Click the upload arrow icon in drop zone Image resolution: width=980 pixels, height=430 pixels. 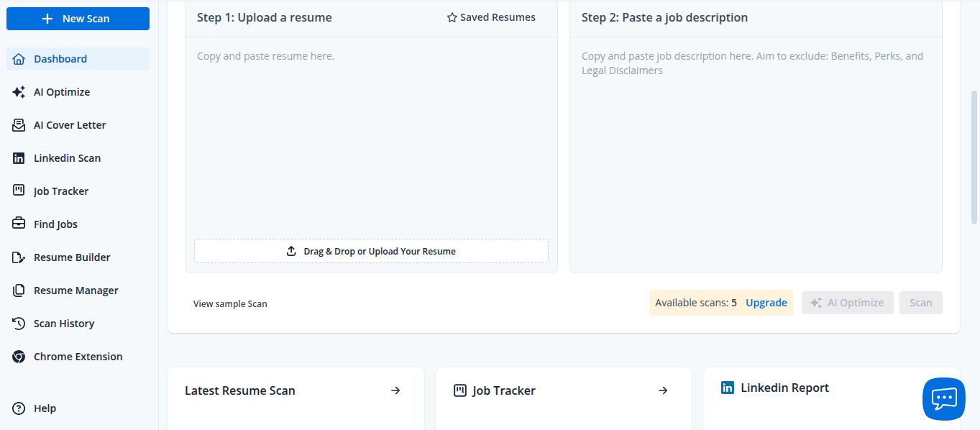[291, 251]
